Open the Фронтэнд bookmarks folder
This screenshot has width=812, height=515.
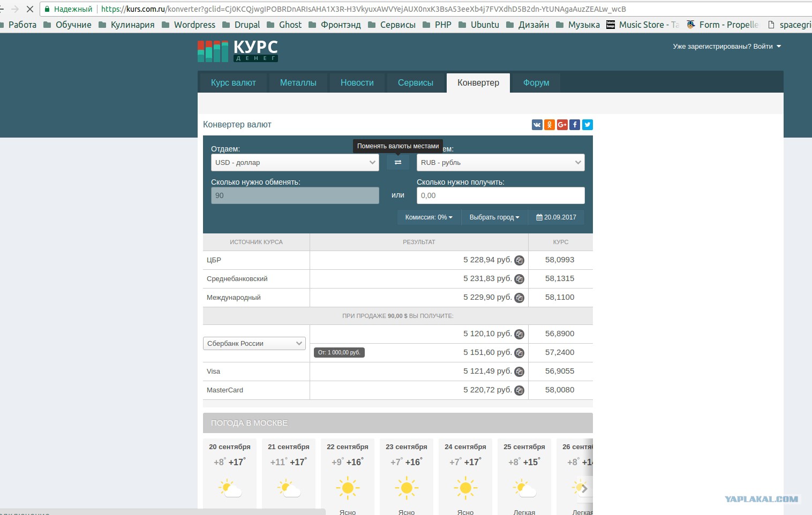click(x=335, y=25)
